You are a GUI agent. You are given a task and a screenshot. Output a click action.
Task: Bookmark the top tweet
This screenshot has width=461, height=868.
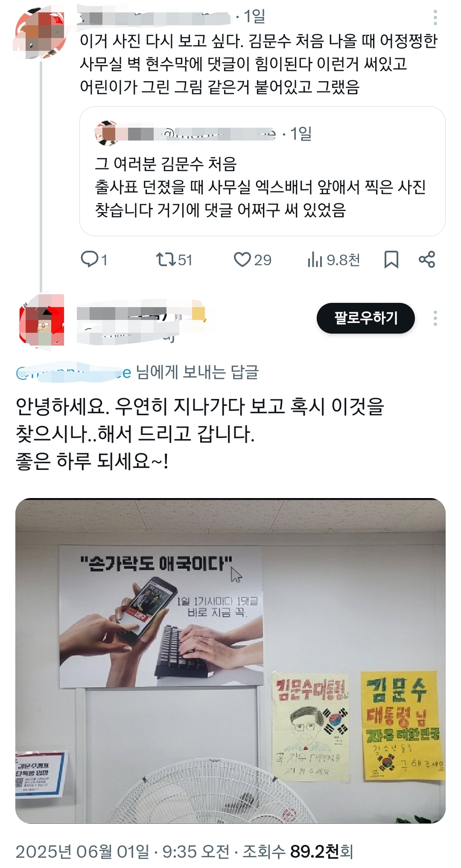pos(391,259)
